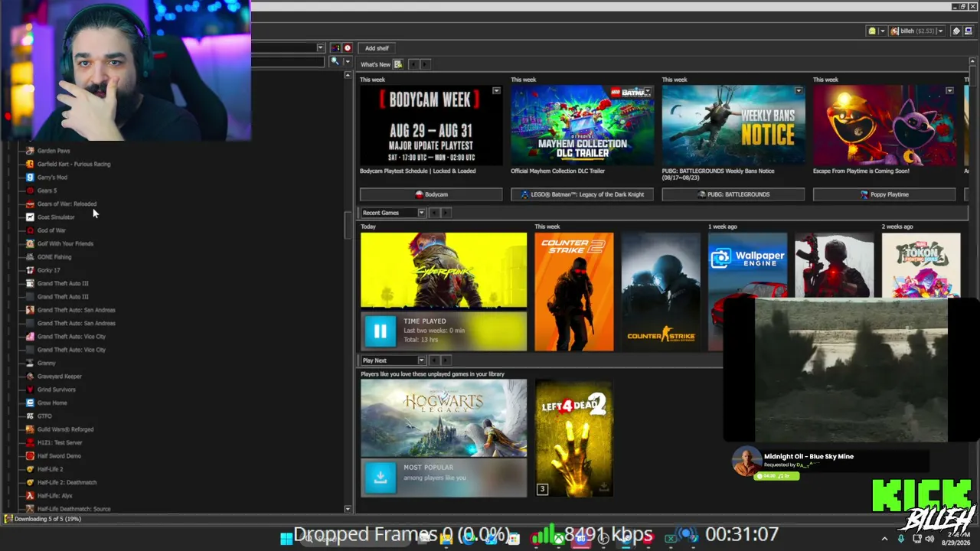Expand the Bodycam Week news card menu
Viewport: 980px width, 551px height.
tap(496, 91)
